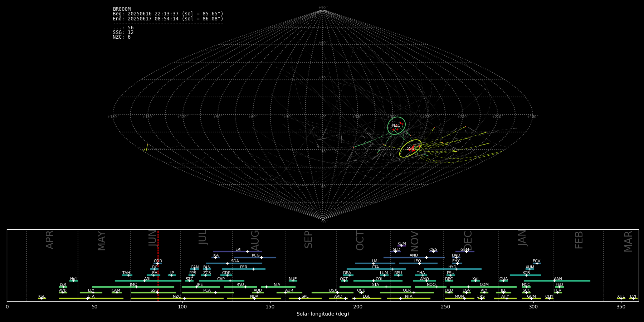Click the HYD shower label in timeline

coord(453,267)
